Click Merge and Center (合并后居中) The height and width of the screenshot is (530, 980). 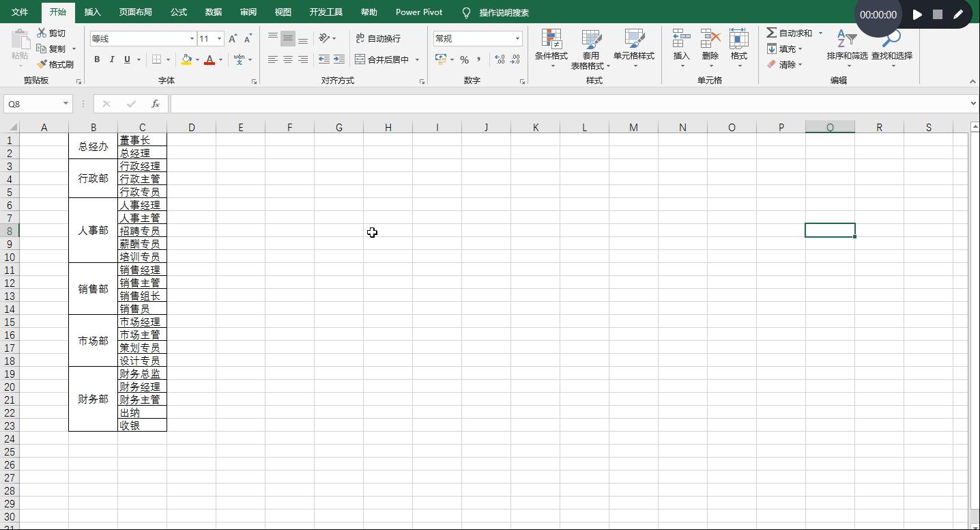382,59
